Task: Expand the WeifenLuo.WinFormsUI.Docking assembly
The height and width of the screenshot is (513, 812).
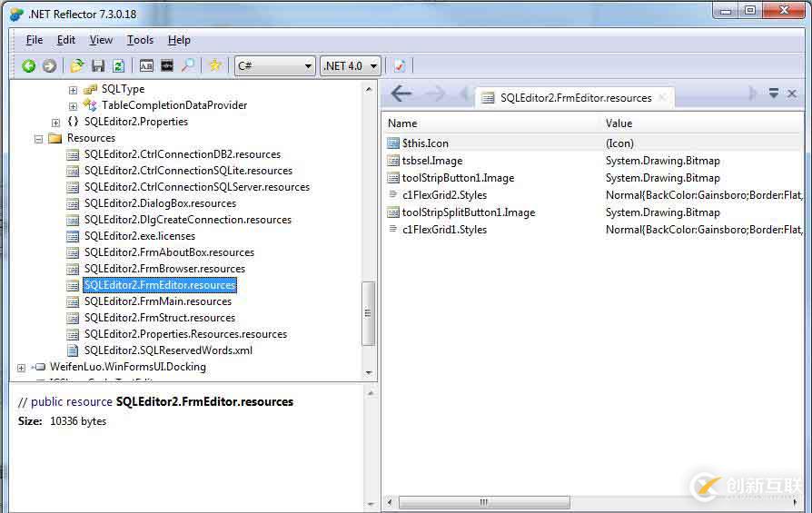Action: click(21, 368)
